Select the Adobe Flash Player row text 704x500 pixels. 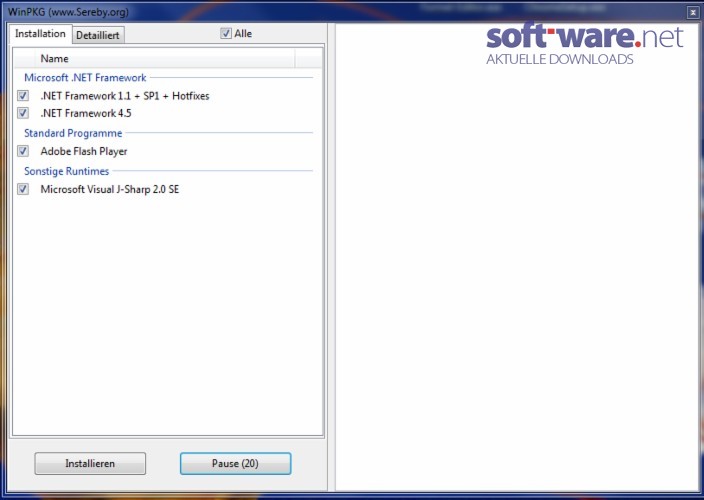tap(84, 152)
